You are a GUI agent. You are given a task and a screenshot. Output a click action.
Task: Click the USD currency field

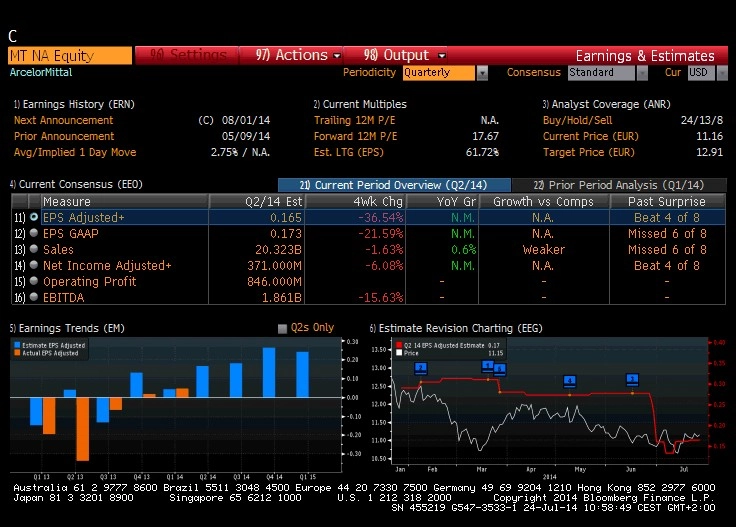702,73
